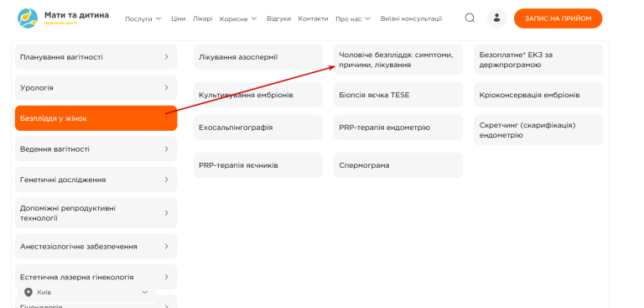Click the location pin icon next to Київ

coord(29,292)
